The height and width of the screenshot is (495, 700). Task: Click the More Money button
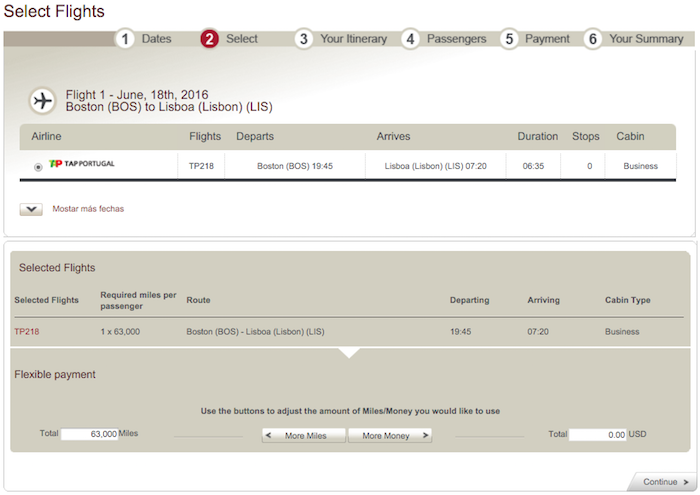click(390, 435)
